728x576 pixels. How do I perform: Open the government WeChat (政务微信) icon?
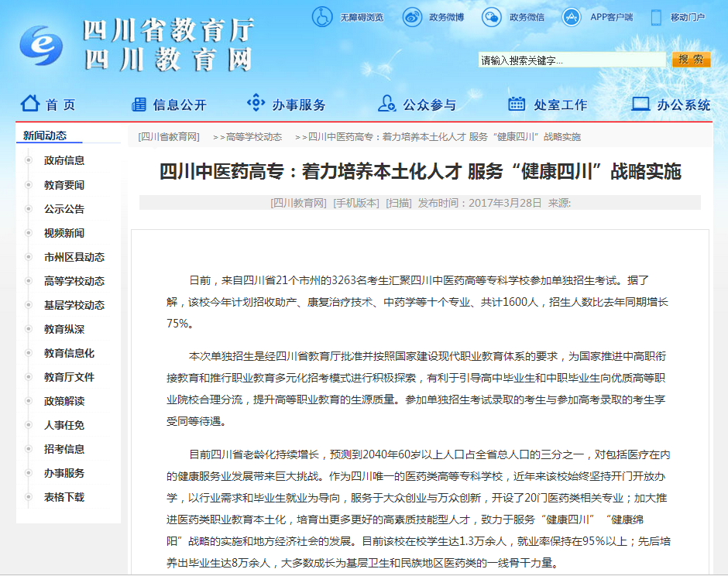point(491,16)
